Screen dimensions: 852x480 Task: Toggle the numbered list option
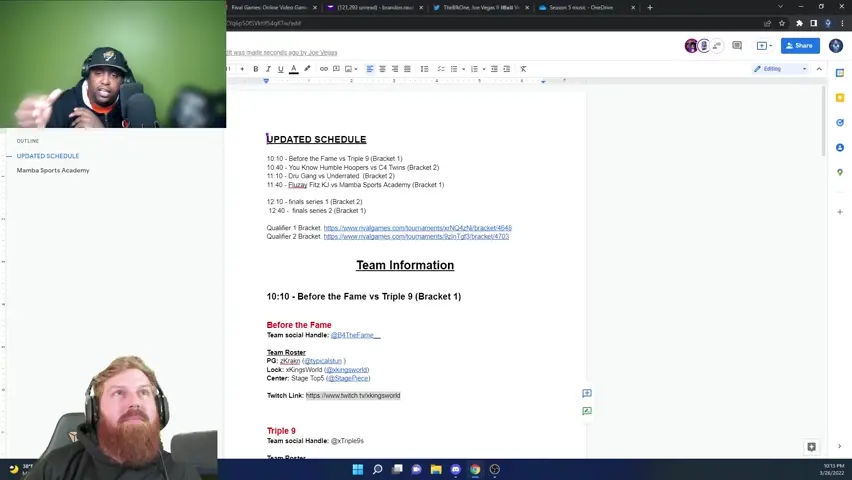coord(475,69)
